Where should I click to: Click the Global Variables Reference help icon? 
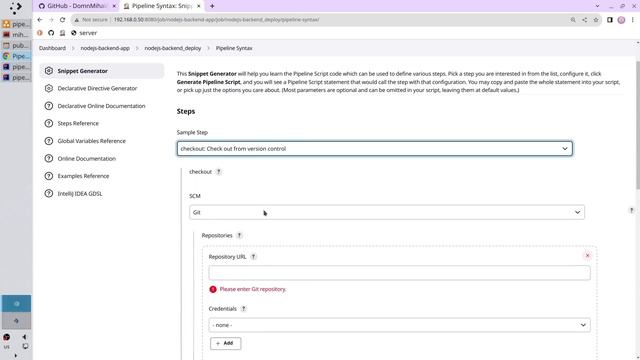click(x=49, y=141)
